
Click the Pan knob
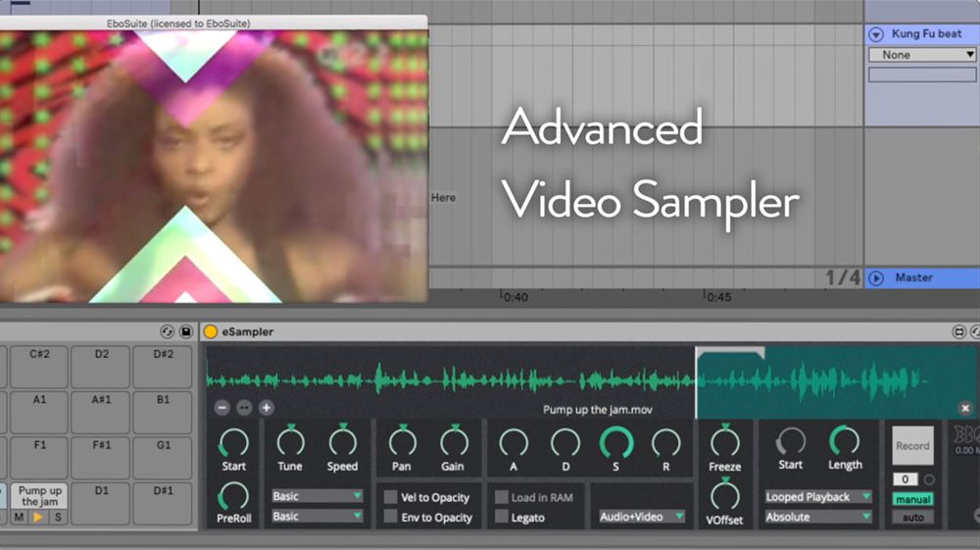click(x=402, y=441)
